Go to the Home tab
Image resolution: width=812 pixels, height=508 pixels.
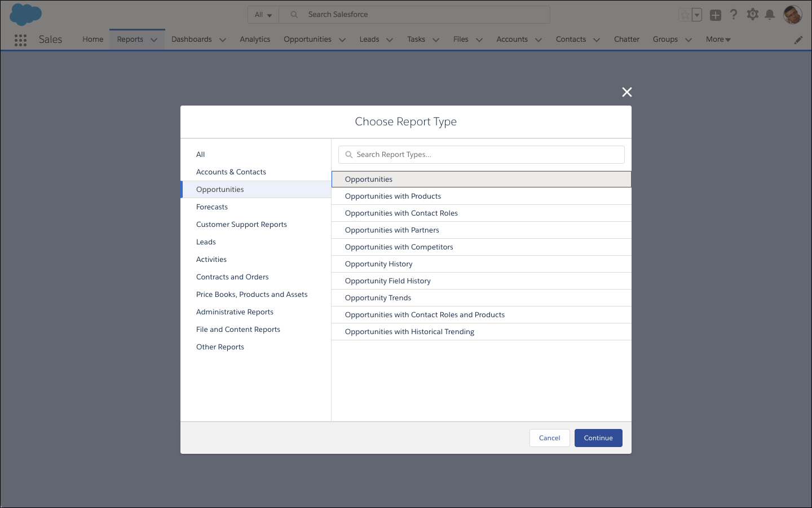click(x=93, y=40)
